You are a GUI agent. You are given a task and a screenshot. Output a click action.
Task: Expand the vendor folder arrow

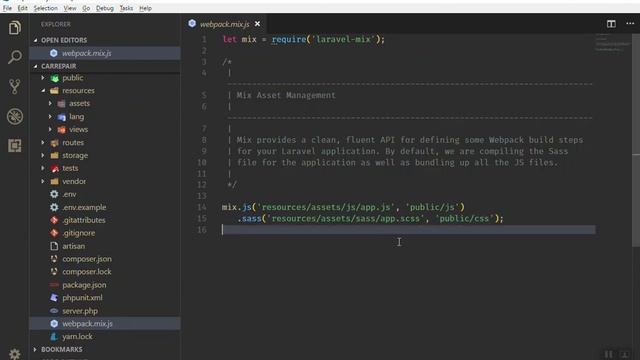point(43,181)
